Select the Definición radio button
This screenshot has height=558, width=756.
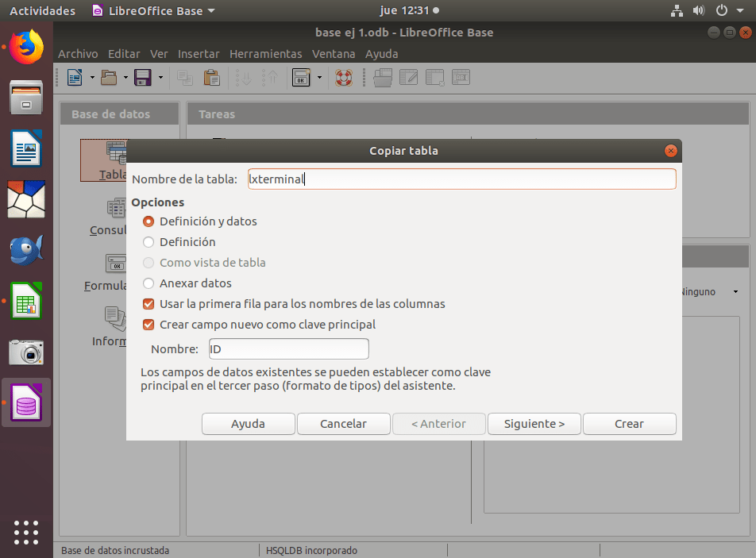click(x=148, y=242)
